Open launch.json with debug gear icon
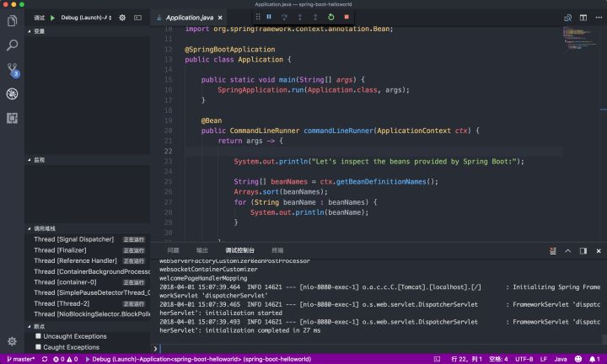The width and height of the screenshot is (607, 364). (x=122, y=18)
